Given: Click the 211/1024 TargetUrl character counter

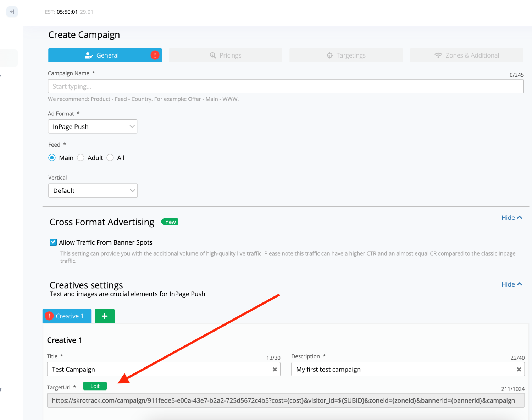Looking at the screenshot, I should tap(513, 389).
